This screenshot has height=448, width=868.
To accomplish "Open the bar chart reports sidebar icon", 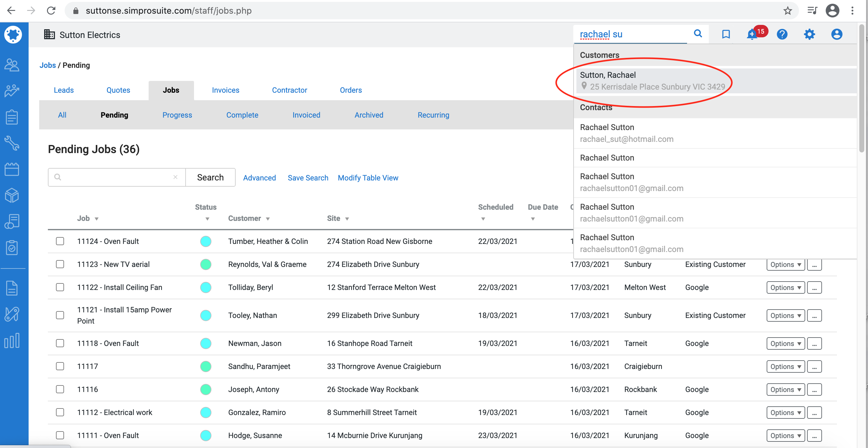I will 12,341.
